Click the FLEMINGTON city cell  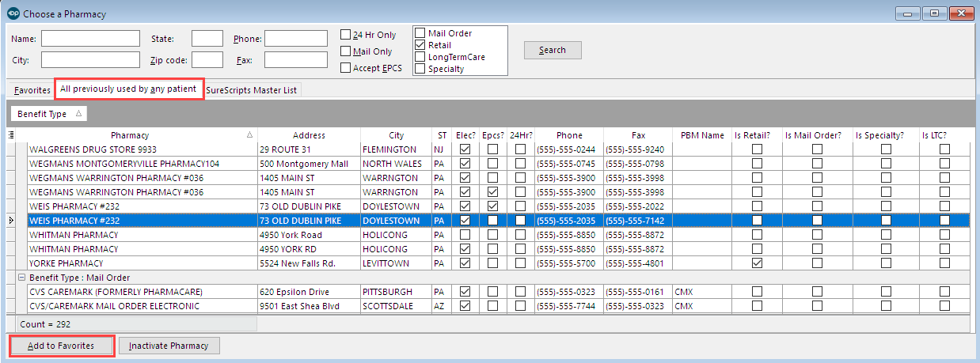[396, 149]
